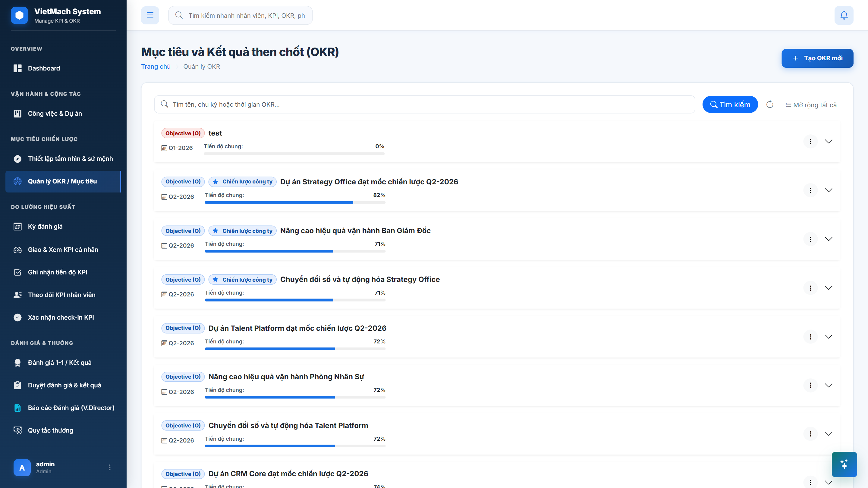Click the Dự án CRM Core objective title
Viewport: 868px width, 488px height.
point(288,474)
